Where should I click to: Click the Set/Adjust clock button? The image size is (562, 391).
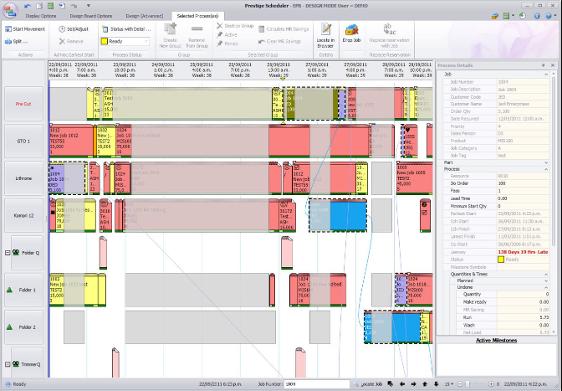73,29
